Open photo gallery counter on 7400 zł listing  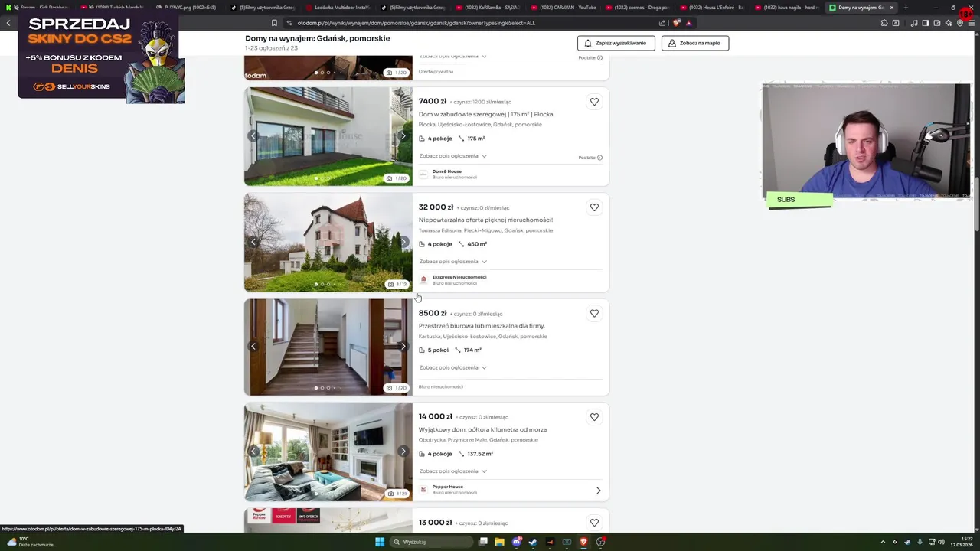click(397, 178)
